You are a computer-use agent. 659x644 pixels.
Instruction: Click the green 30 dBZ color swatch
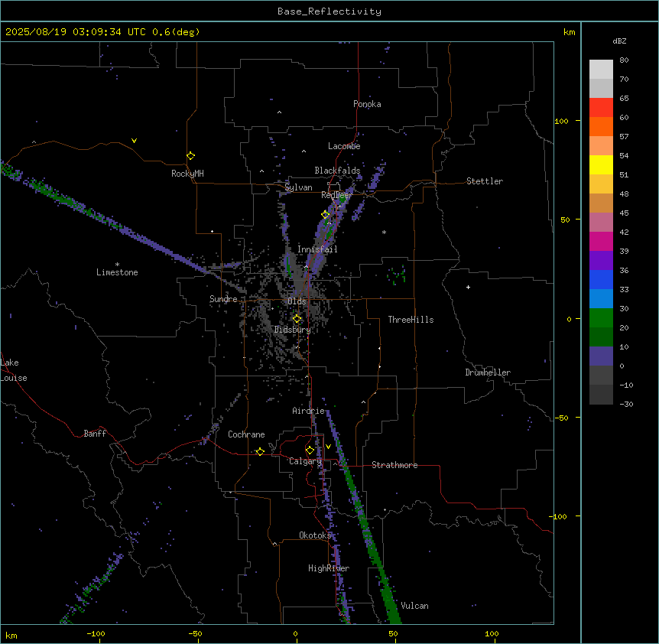[601, 318]
